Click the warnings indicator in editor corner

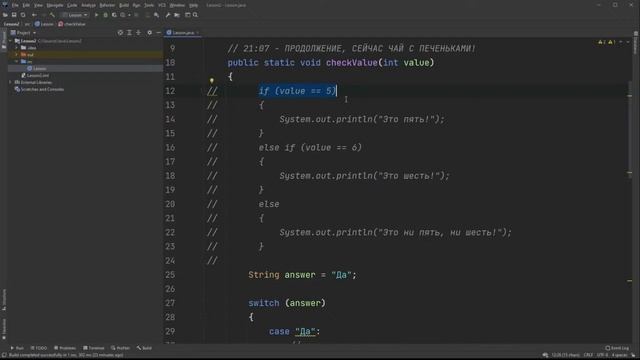pos(607,42)
